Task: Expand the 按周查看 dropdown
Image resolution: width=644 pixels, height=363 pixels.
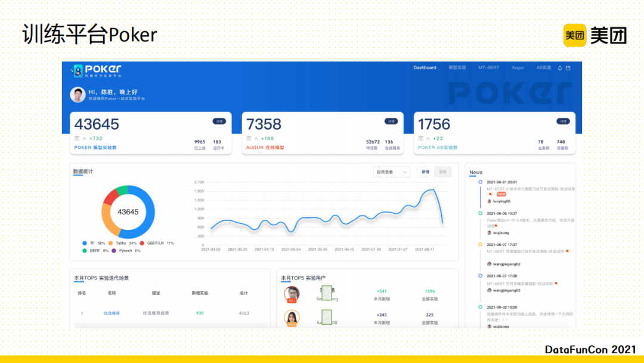Action: pos(391,173)
